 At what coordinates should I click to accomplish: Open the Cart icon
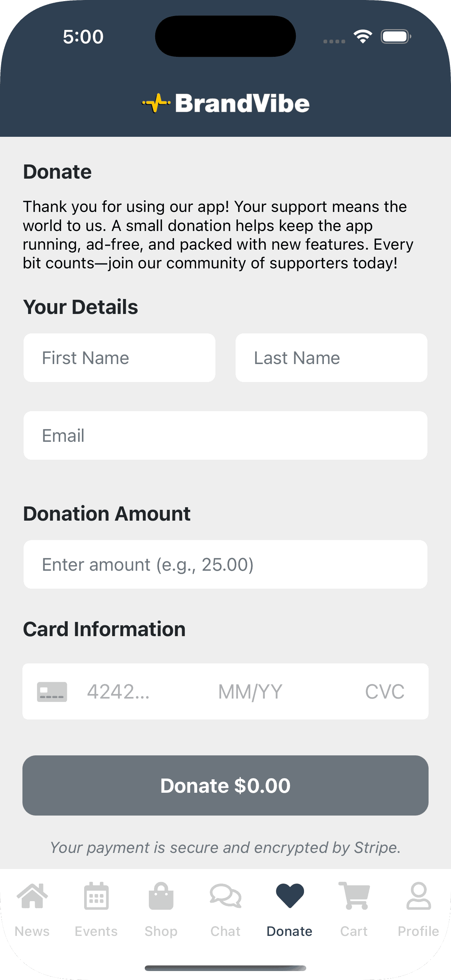354,896
